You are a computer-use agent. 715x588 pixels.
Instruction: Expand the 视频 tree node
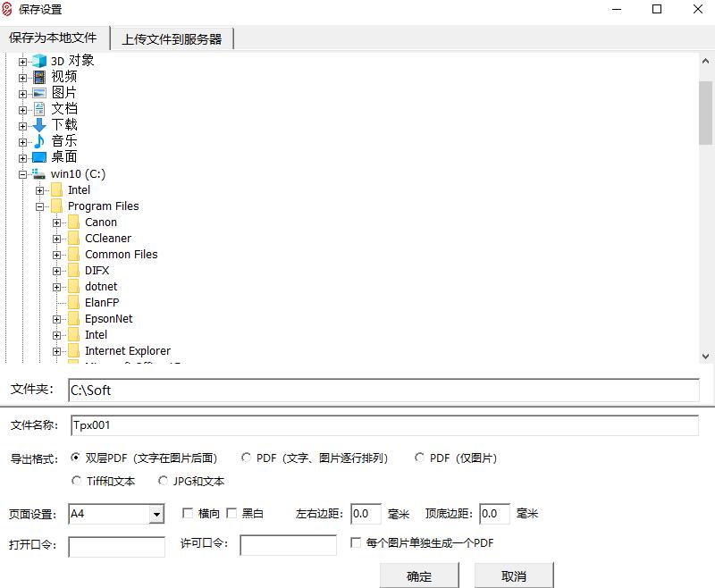click(x=22, y=78)
